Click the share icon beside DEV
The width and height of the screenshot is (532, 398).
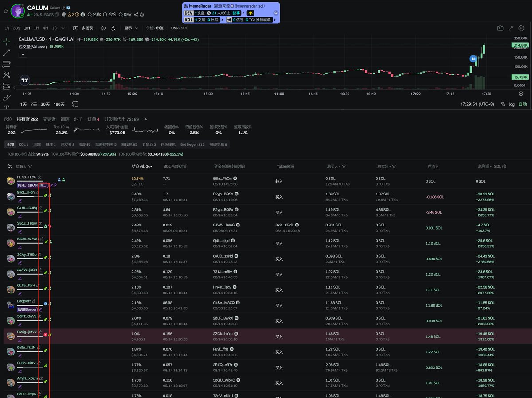136,15
